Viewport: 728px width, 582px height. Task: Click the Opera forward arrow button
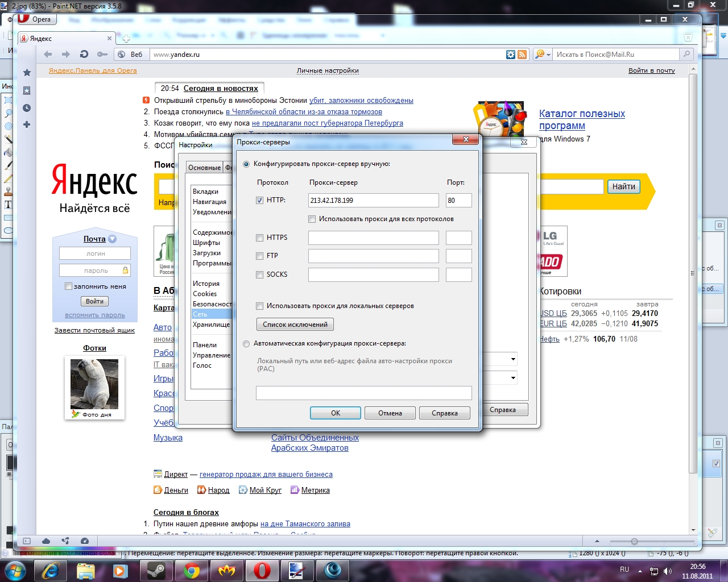[66, 55]
